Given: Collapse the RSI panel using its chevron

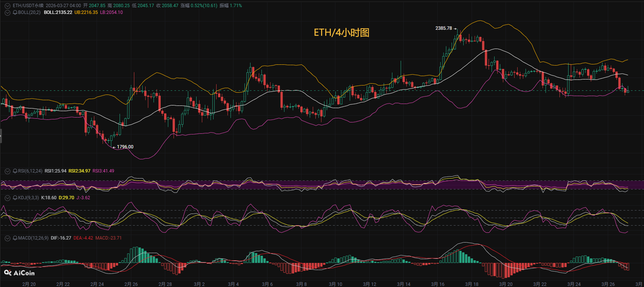Looking at the screenshot, I should click(x=8, y=171).
